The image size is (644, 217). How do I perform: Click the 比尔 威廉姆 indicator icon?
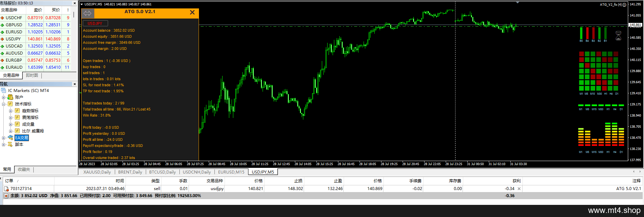[x=17, y=131]
